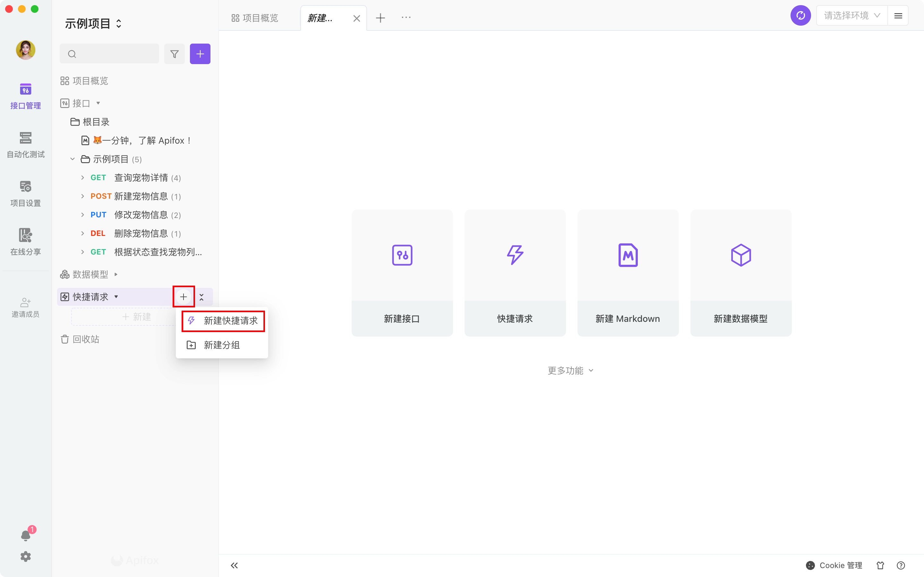The width and height of the screenshot is (924, 577).
Task: Open 在线分享 sidebar icon
Action: pos(26,242)
